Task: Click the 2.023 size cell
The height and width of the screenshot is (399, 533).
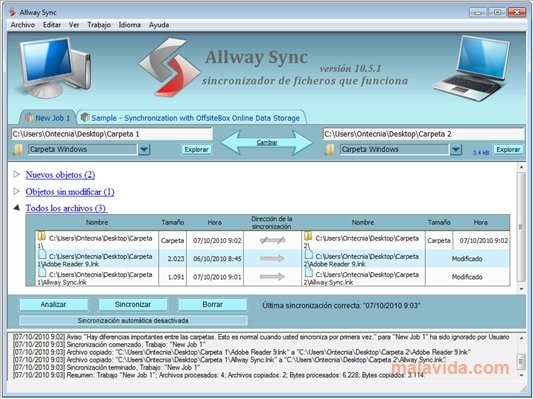Action: pyautogui.click(x=173, y=259)
